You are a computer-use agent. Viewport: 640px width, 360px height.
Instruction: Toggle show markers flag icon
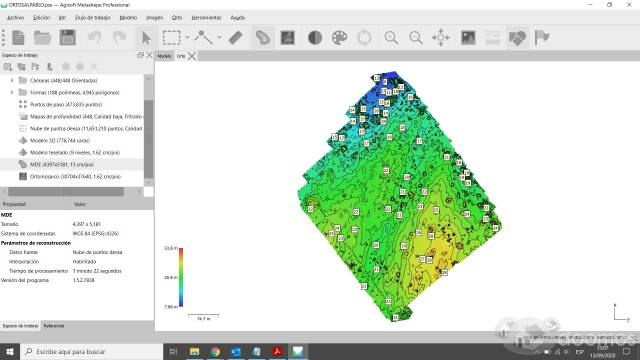(x=542, y=38)
